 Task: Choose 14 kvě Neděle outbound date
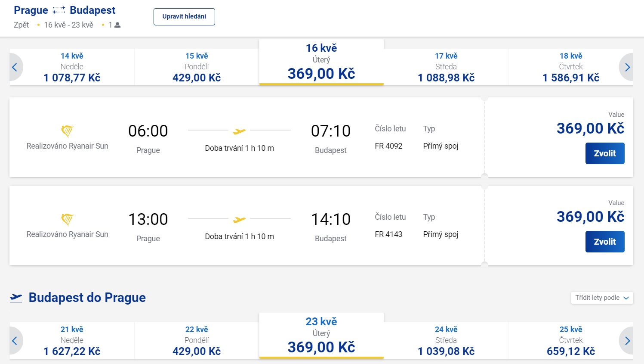(72, 67)
